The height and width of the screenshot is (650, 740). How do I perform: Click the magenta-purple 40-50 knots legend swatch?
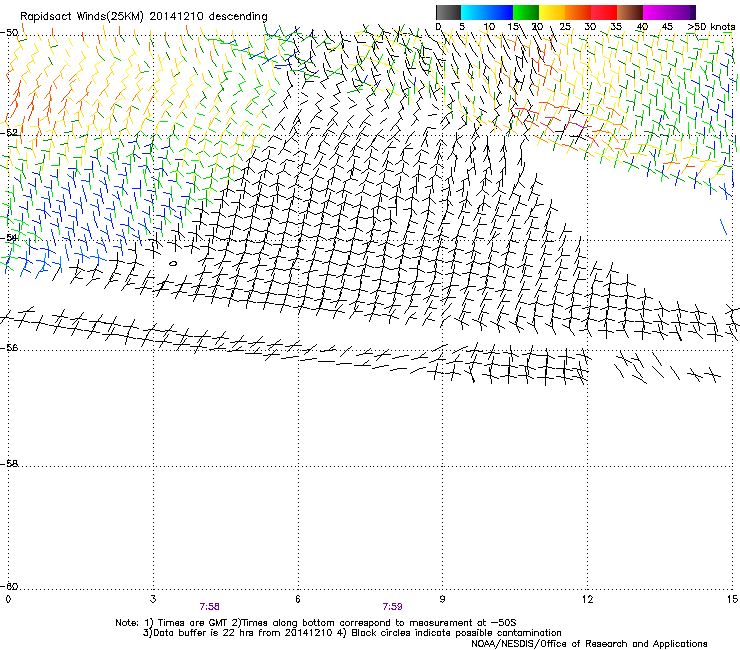coord(669,12)
